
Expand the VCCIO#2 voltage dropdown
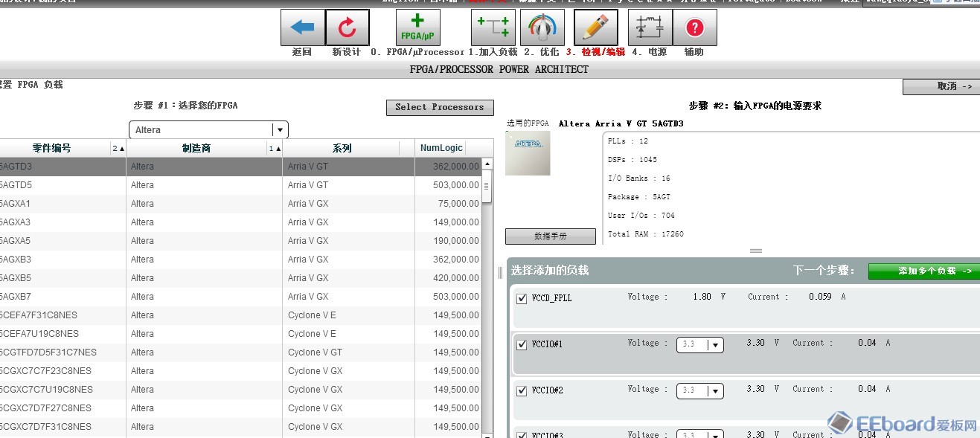pyautogui.click(x=699, y=391)
